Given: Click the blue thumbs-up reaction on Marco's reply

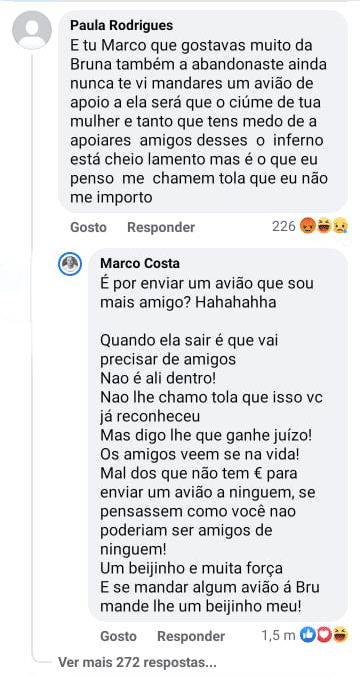Looking at the screenshot, I should pos(307,635).
